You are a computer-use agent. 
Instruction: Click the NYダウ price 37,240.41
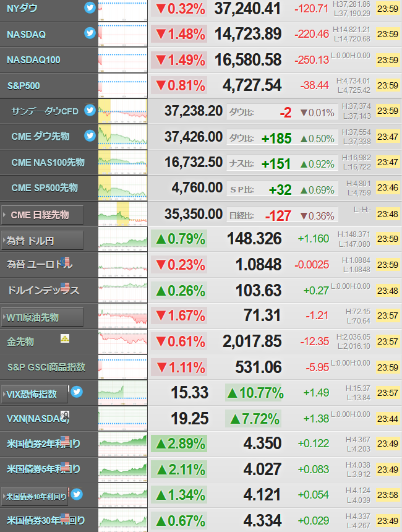[247, 9]
